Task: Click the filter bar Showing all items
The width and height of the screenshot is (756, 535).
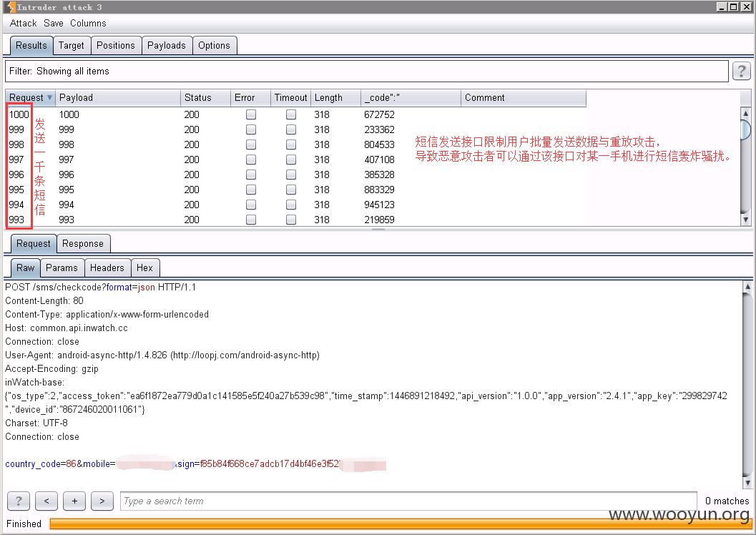Action: point(366,71)
